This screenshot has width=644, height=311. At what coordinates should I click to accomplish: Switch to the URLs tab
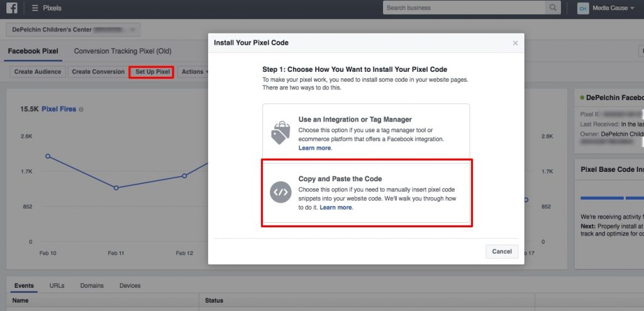coord(57,285)
